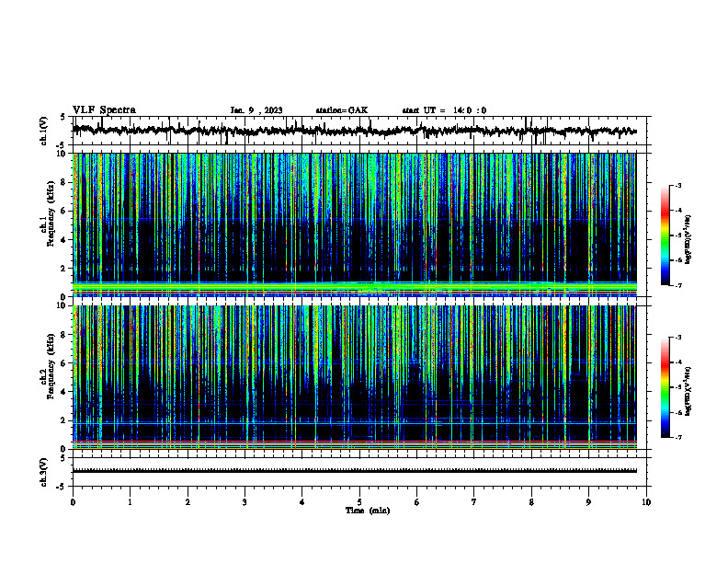The image size is (728, 563).
Task: Click the 0 minute tick label on time axis
Action: pos(73,502)
